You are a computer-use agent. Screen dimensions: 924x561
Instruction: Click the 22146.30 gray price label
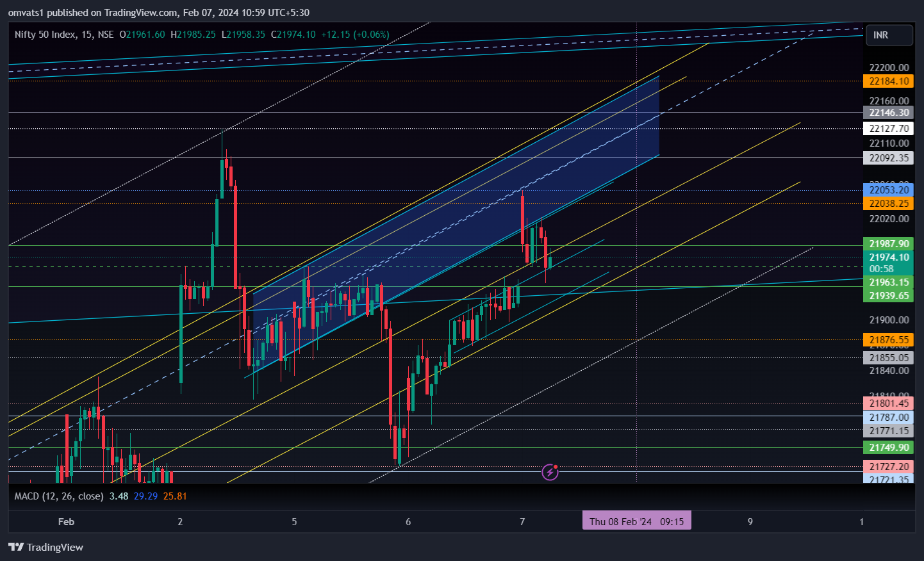click(888, 113)
